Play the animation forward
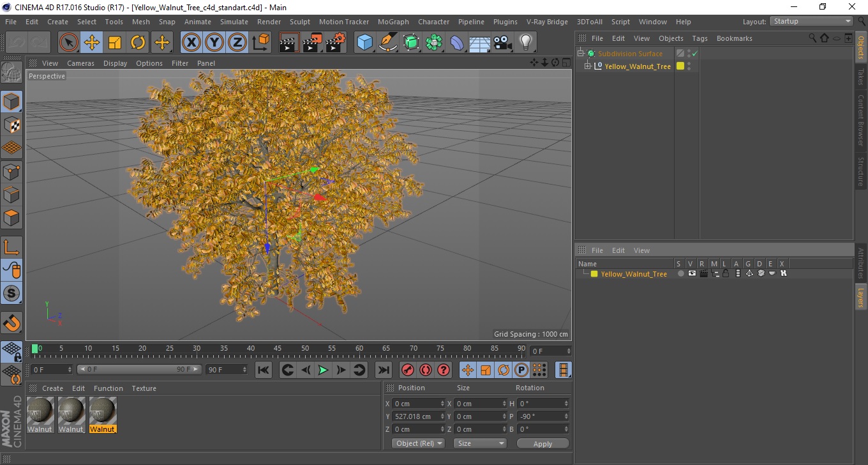Screen dimensions: 868x465 324,370
